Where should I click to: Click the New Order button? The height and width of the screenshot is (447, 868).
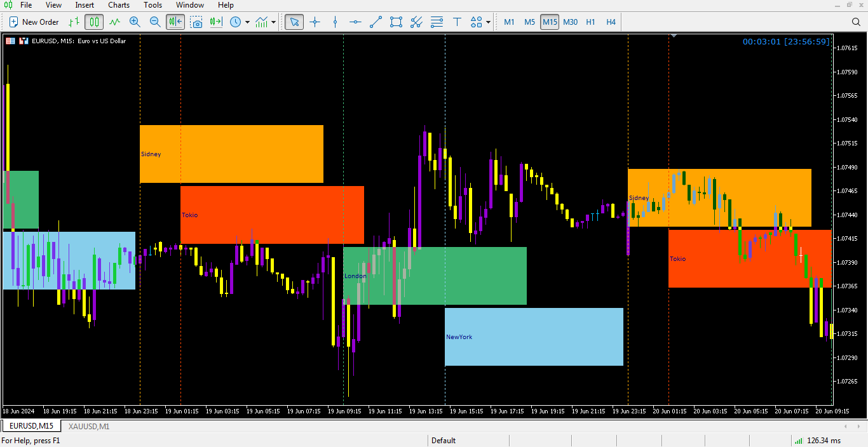pyautogui.click(x=34, y=22)
